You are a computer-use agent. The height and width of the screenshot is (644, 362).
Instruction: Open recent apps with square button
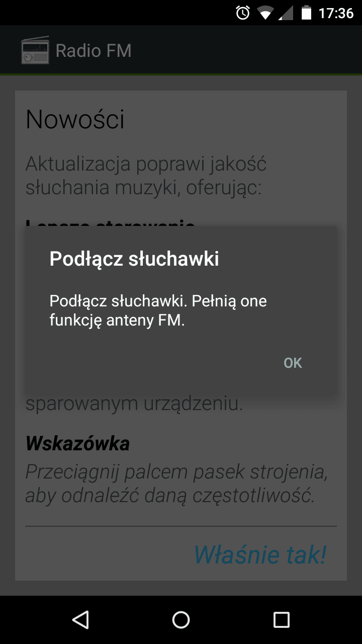(282, 620)
